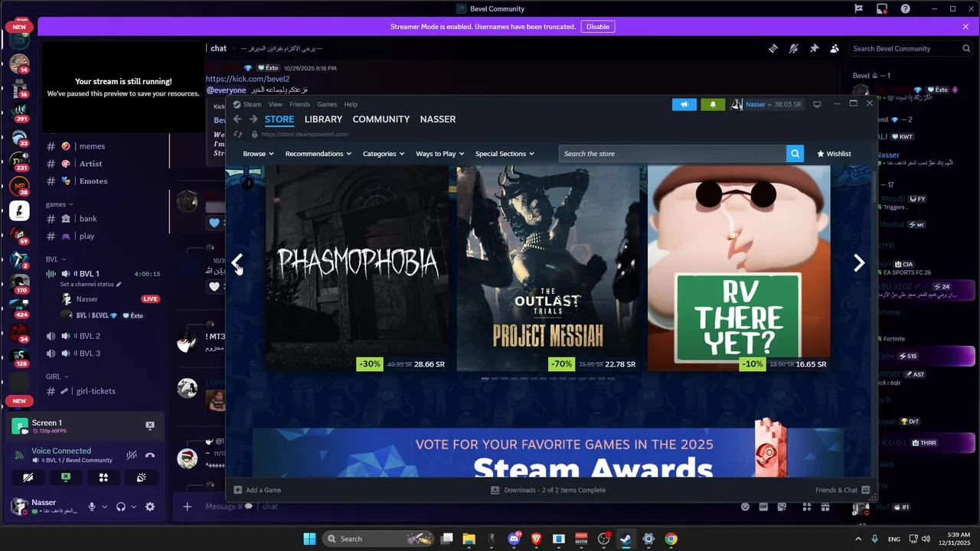Open Discord Activities launcher
Viewport: 980px width, 551px height.
[x=103, y=478]
